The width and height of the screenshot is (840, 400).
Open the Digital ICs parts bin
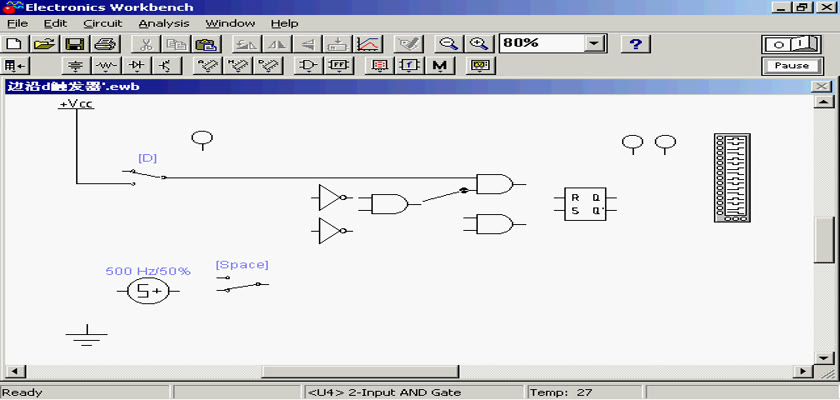point(268,65)
